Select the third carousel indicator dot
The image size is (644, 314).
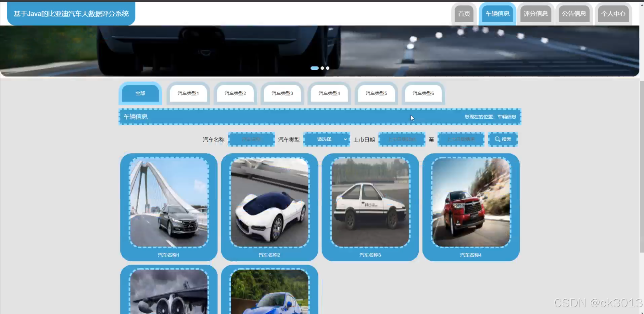pos(328,68)
